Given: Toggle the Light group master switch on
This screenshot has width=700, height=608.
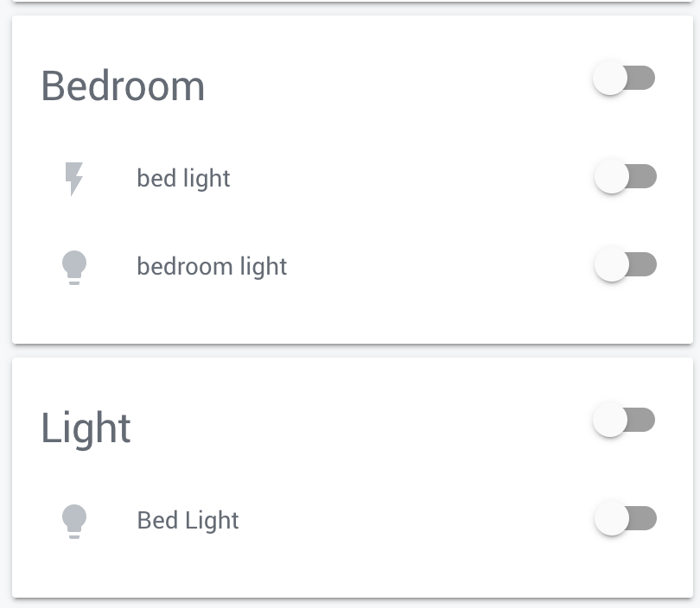Looking at the screenshot, I should (x=626, y=420).
